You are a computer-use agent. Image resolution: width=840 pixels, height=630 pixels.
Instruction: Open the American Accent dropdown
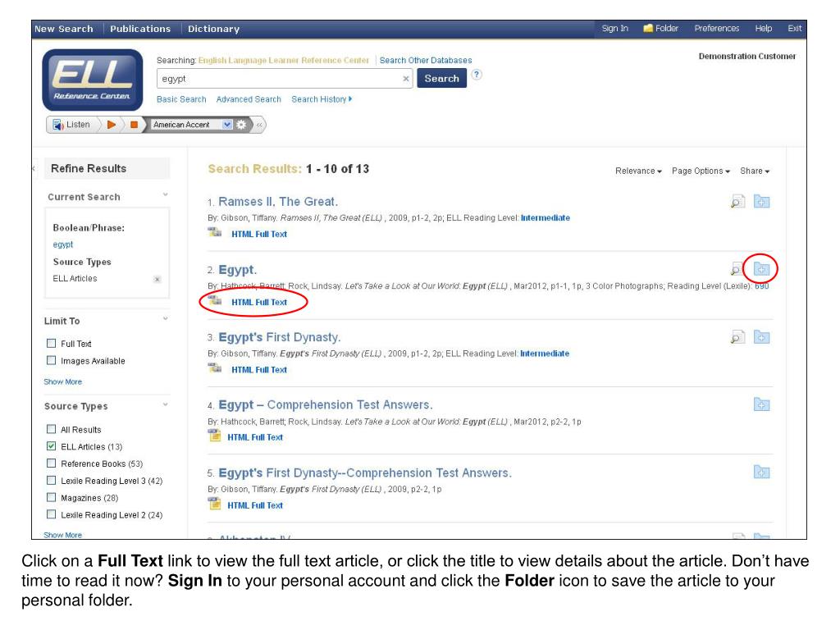coord(192,125)
